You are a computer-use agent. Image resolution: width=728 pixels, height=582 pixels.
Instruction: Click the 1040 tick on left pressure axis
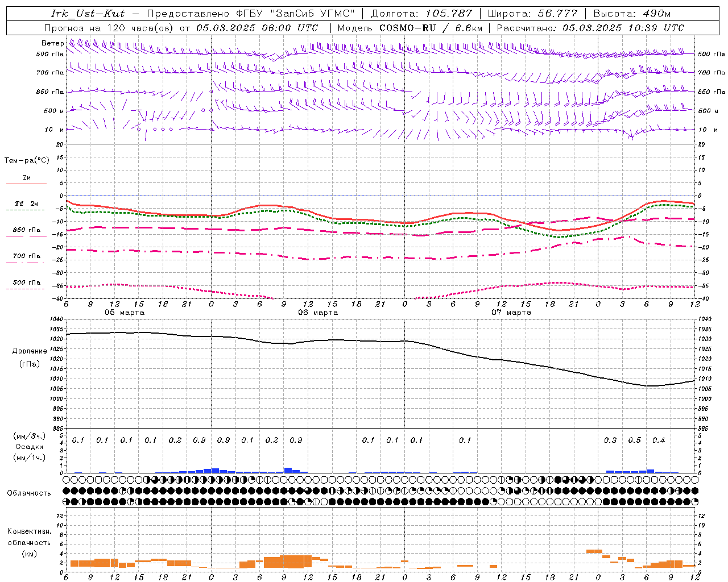point(57,319)
